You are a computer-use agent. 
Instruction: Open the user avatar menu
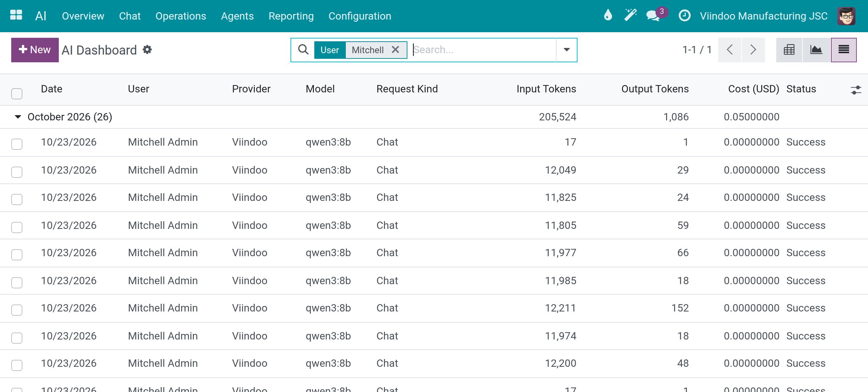tap(846, 16)
